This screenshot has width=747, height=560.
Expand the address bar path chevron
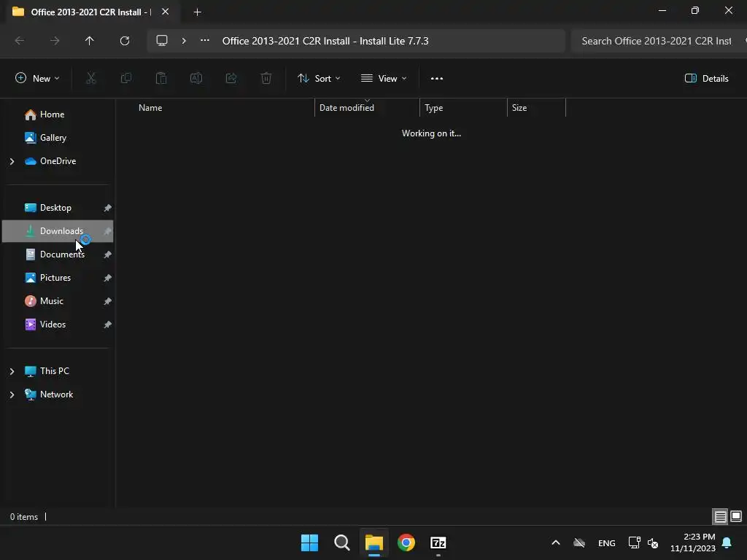pyautogui.click(x=184, y=41)
